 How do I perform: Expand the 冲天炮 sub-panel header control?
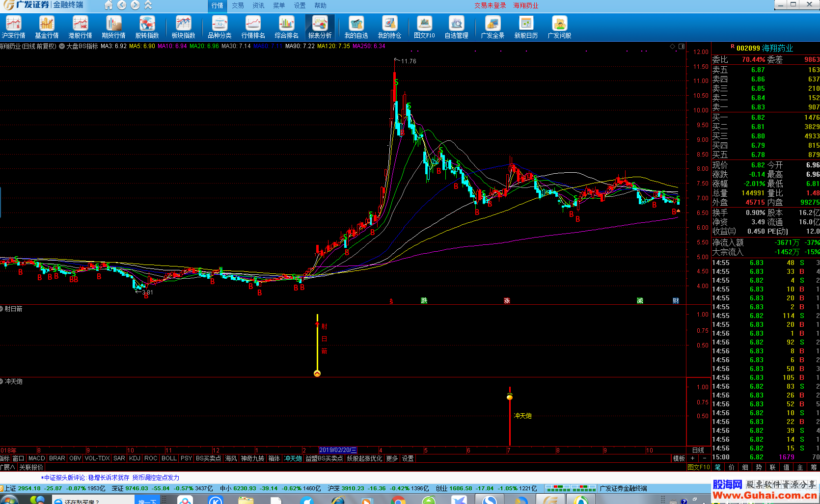1,381
